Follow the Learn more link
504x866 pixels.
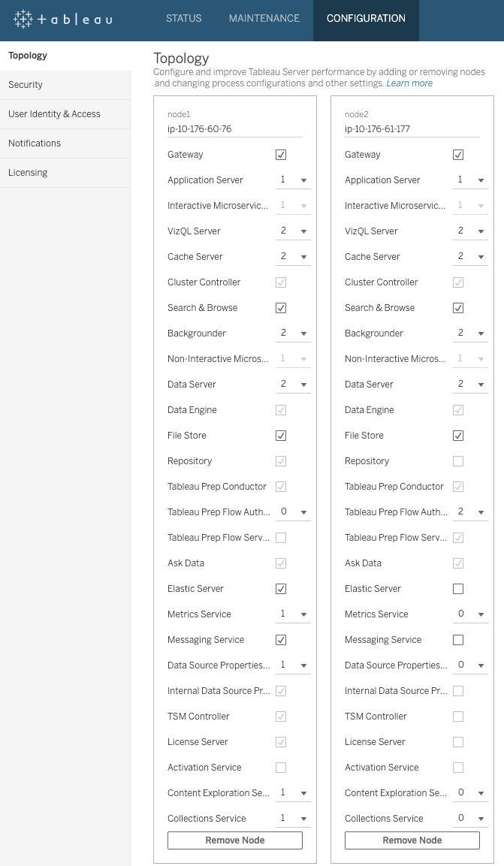(409, 83)
